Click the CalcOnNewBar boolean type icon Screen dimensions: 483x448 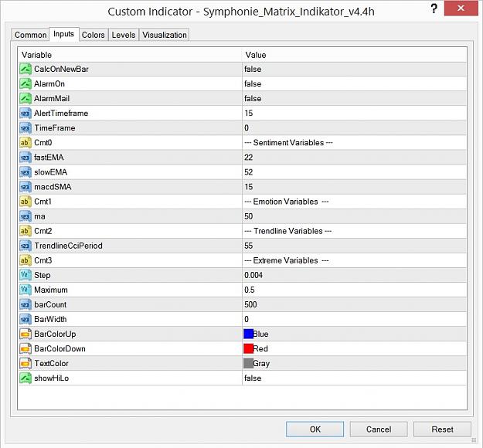coord(26,69)
